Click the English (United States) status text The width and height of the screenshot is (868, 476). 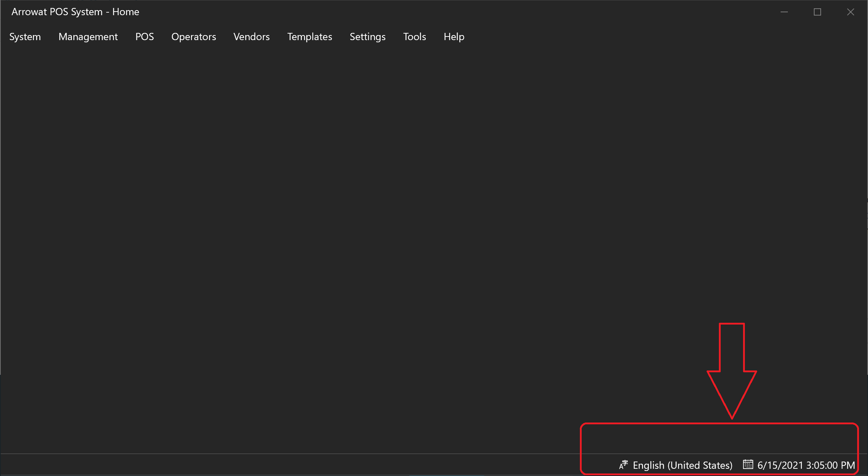[x=682, y=465]
